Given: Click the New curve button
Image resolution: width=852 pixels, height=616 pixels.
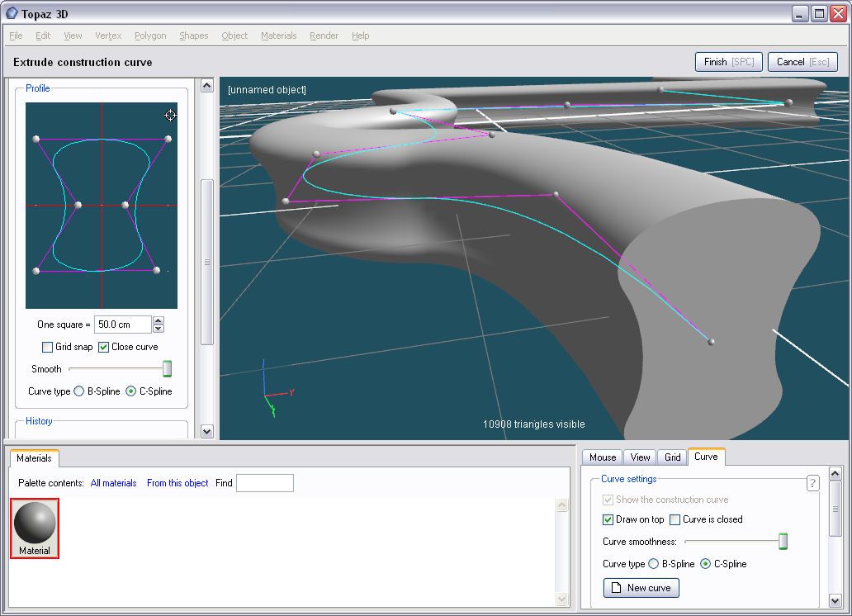Looking at the screenshot, I should point(641,588).
